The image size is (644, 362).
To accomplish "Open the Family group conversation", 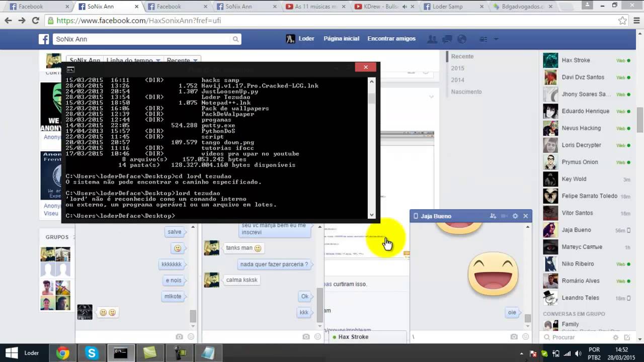I will coord(587,325).
